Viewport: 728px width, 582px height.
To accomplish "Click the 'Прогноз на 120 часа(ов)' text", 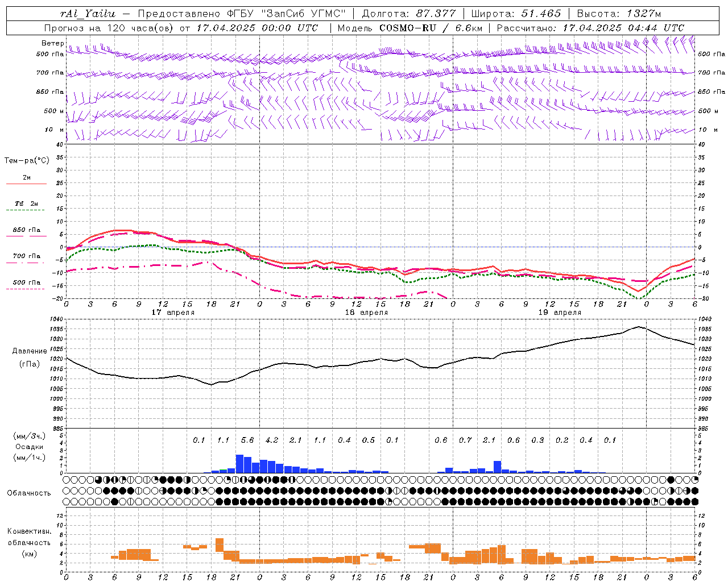I will point(109,28).
